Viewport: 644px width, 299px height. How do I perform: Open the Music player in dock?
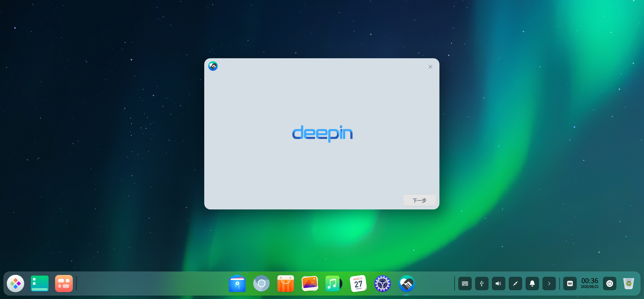click(x=333, y=284)
